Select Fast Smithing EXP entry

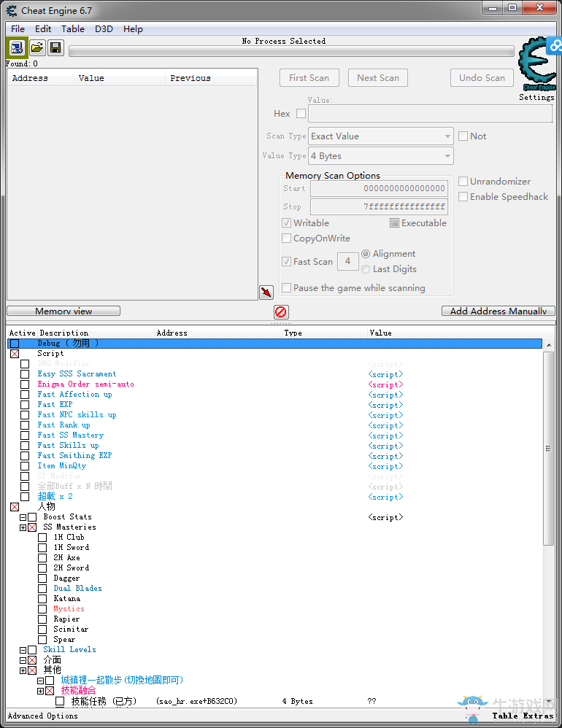pos(74,455)
